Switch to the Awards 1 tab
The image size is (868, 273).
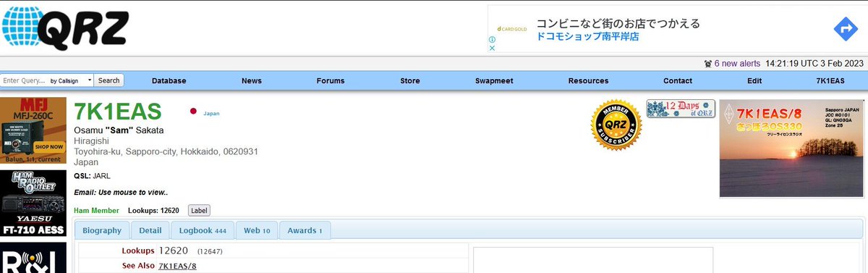[x=305, y=230]
